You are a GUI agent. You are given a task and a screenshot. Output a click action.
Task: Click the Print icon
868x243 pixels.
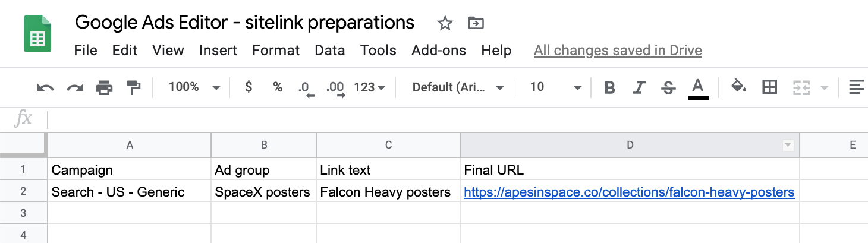[104, 88]
